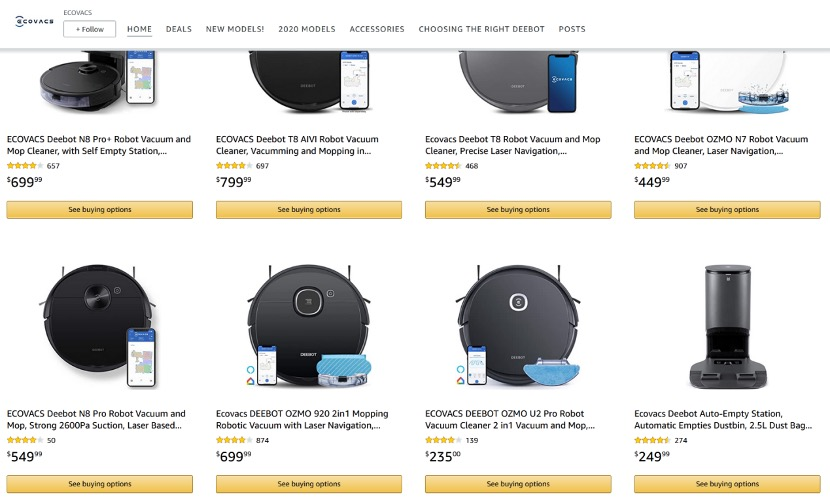
Task: Open Choosing the Right Deebot tab
Action: coord(482,29)
